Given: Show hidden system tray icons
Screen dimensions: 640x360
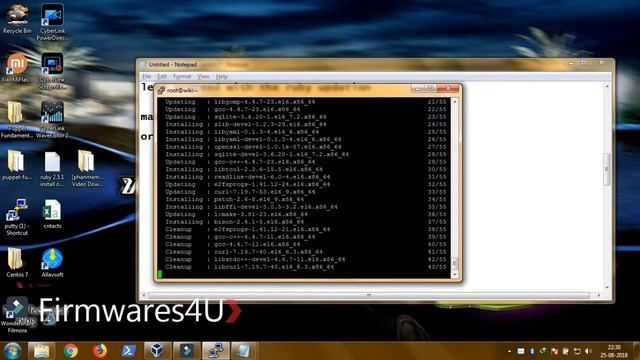Looking at the screenshot, I should tap(509, 351).
